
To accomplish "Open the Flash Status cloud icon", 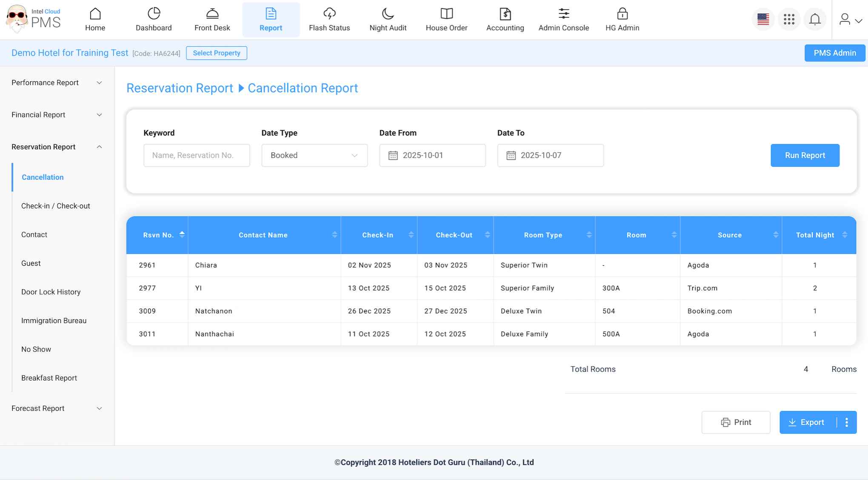I will tap(329, 14).
